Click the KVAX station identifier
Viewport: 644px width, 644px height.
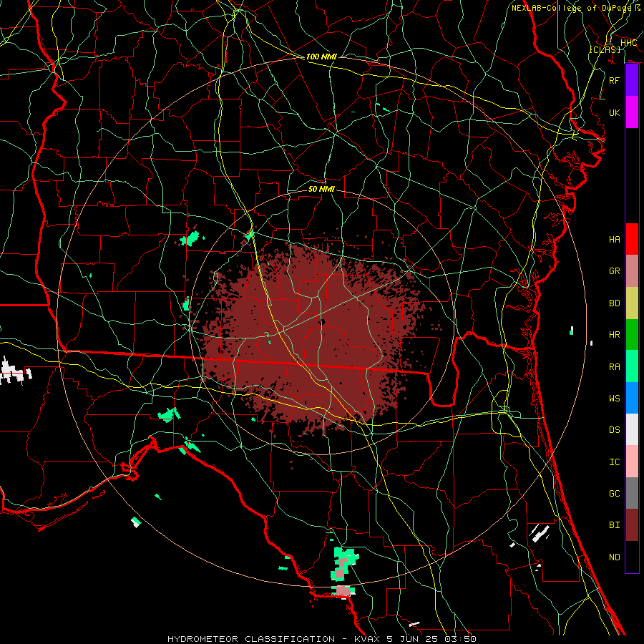point(367,639)
